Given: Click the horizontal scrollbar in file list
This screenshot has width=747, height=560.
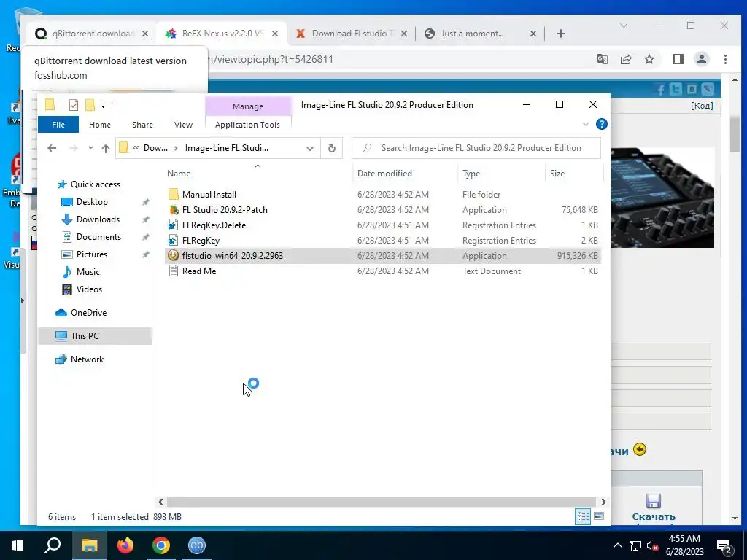Looking at the screenshot, I should 381,502.
